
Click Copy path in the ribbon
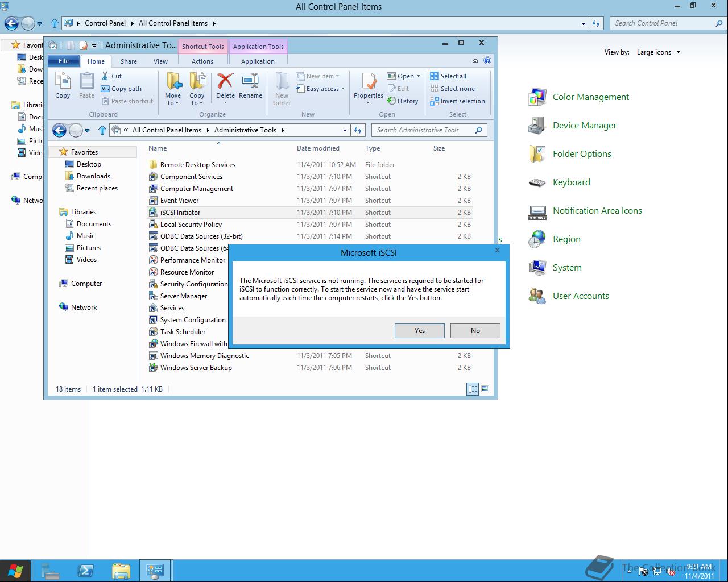[x=121, y=89]
